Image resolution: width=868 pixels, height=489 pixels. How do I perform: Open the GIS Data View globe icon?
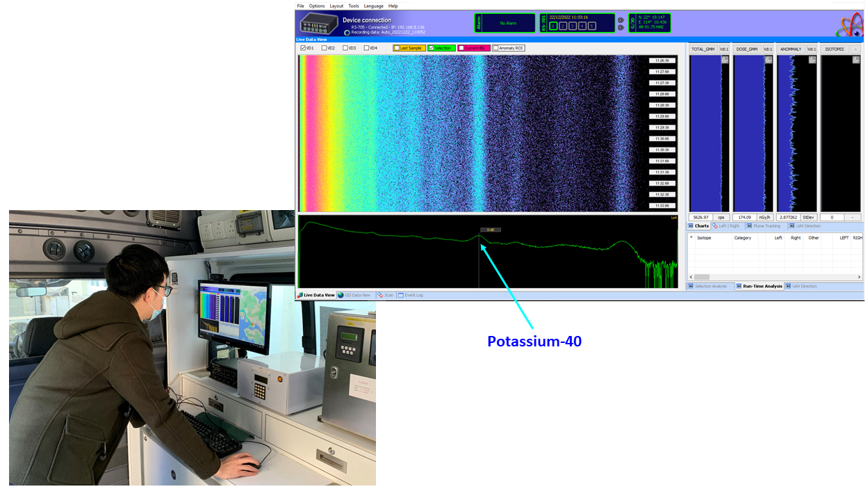point(341,294)
